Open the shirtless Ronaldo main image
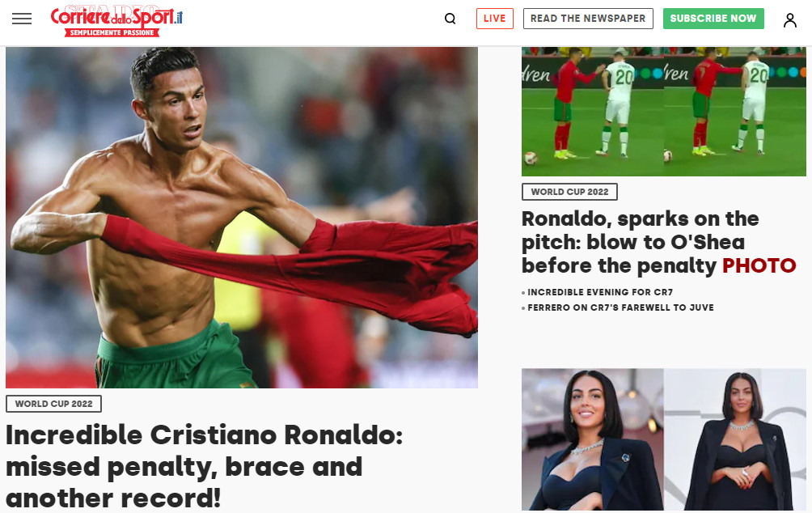The width and height of the screenshot is (812, 513). (242, 218)
